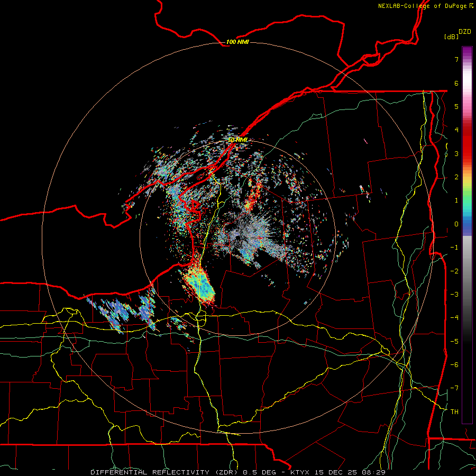Click the 6 dB tick label on scale
The height and width of the screenshot is (476, 476).
pos(456,83)
